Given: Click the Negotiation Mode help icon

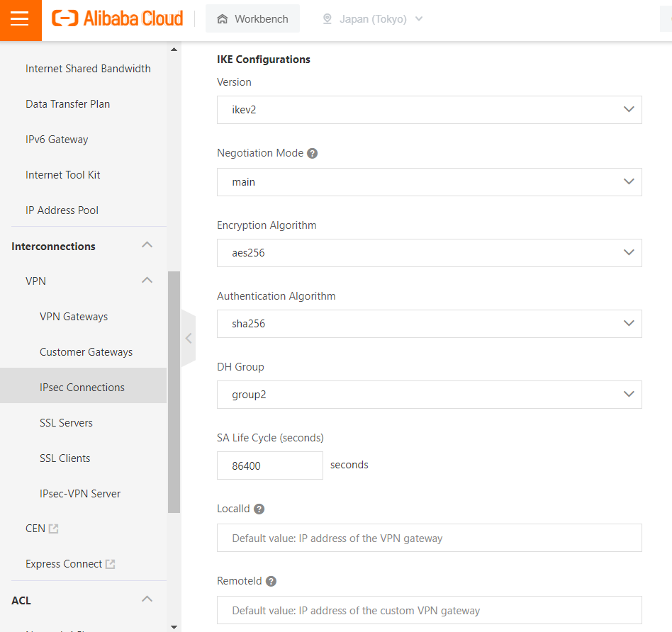Looking at the screenshot, I should click(x=312, y=153).
